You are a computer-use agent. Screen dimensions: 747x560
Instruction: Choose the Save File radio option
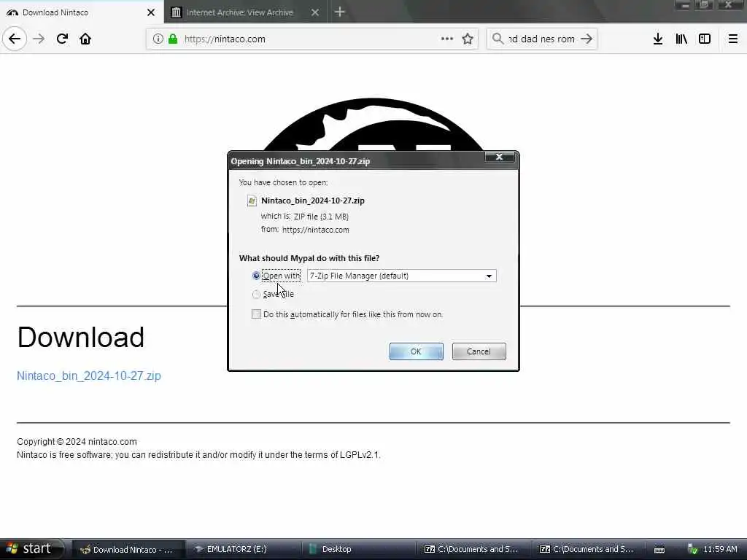tap(256, 295)
